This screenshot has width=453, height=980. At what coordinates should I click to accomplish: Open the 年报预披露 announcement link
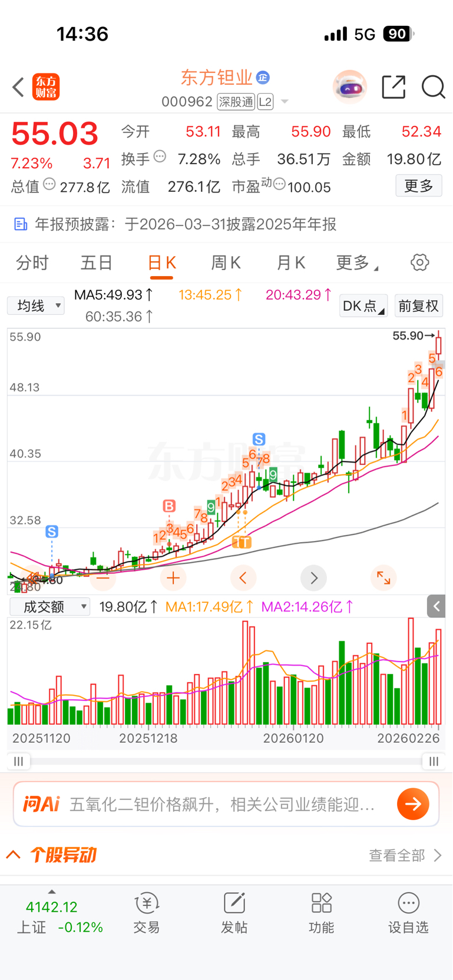[x=186, y=224]
